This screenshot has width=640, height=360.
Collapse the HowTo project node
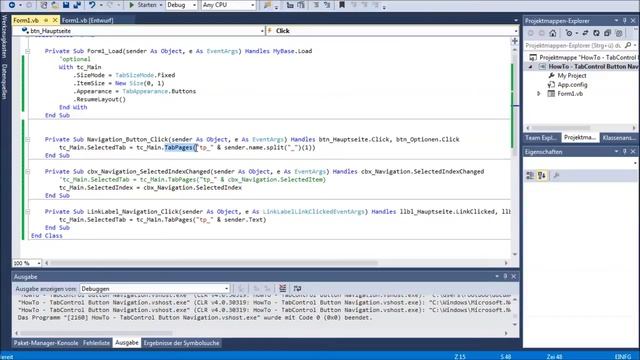tap(531, 67)
